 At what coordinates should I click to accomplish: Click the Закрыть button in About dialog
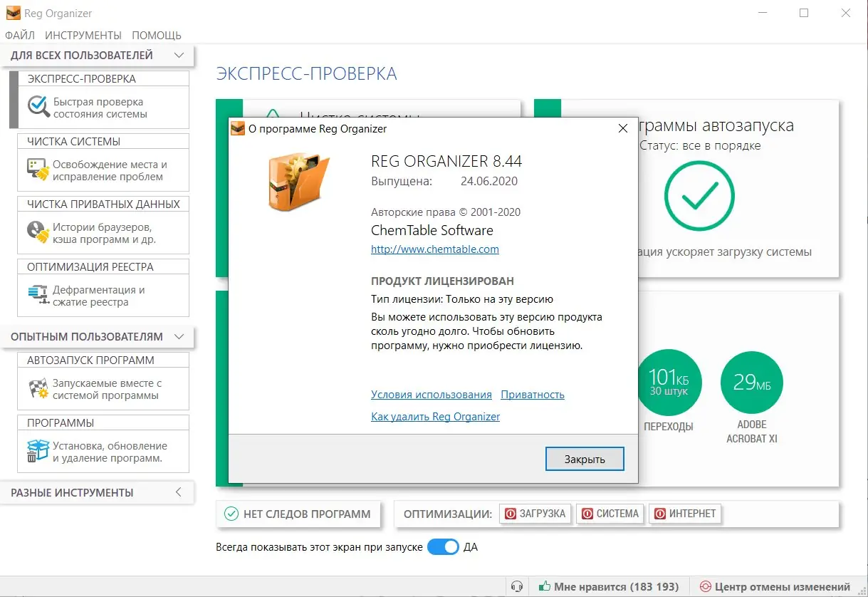[x=585, y=459]
